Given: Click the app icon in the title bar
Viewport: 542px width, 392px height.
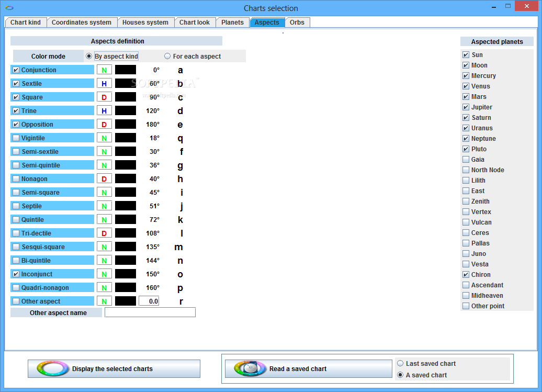Looking at the screenshot, I should coord(9,8).
